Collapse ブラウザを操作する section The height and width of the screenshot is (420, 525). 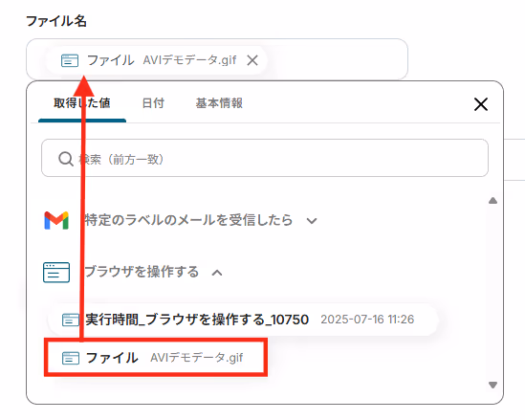click(x=217, y=273)
